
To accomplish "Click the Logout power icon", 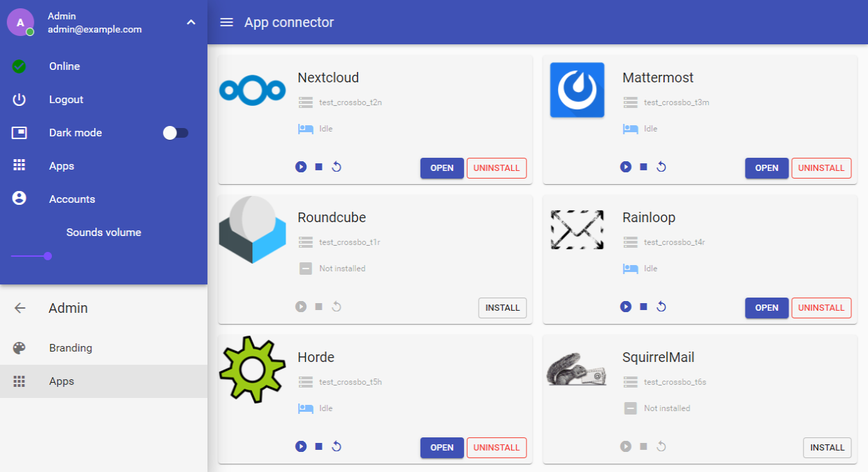I will point(19,100).
